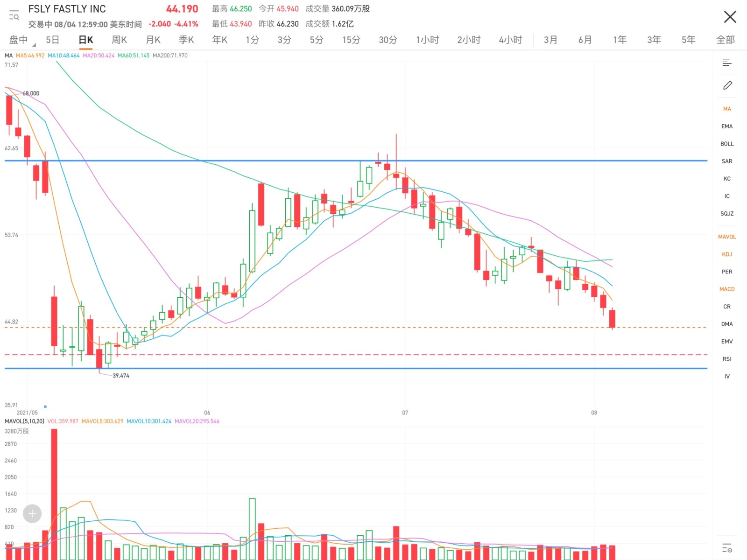The image size is (747, 560).
Task: Toggle the IC indicator
Action: [x=727, y=196]
